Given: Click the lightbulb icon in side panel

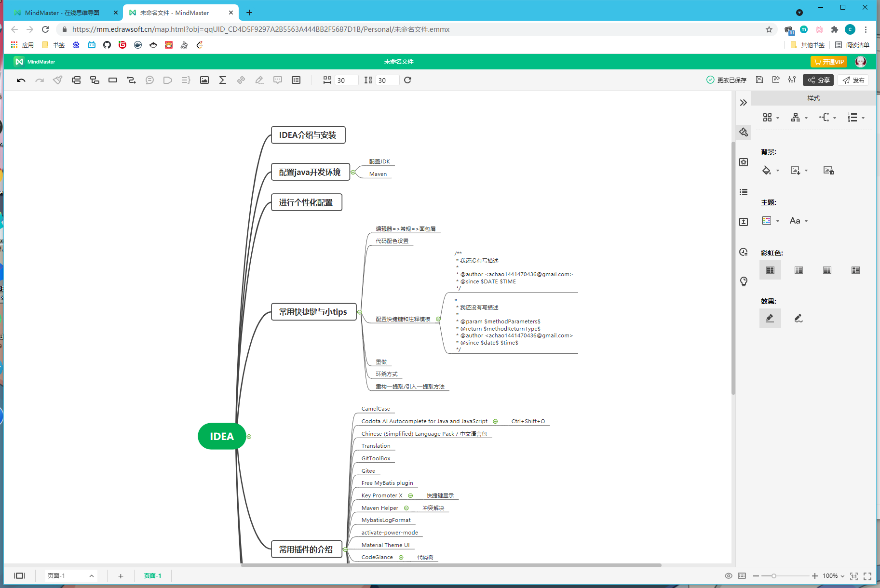Looking at the screenshot, I should (744, 281).
